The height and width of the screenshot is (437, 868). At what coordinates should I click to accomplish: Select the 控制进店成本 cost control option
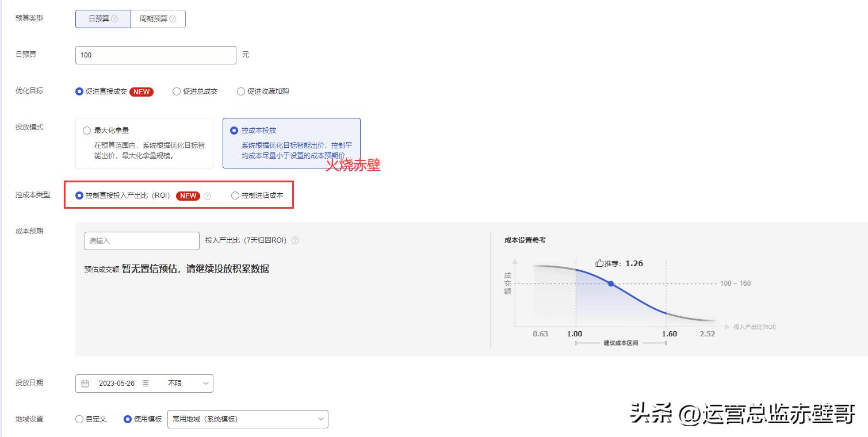coord(235,195)
